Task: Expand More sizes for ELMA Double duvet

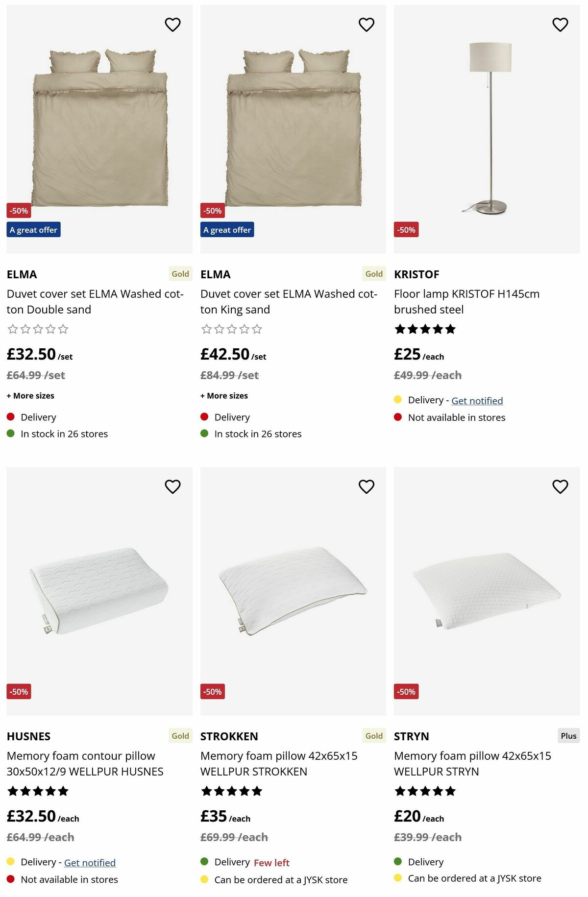Action: 30,396
